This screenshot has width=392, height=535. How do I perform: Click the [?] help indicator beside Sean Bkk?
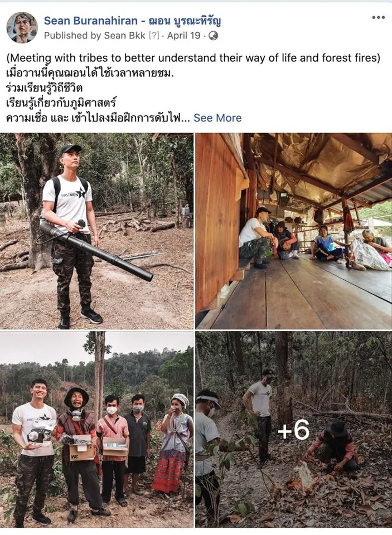(154, 36)
